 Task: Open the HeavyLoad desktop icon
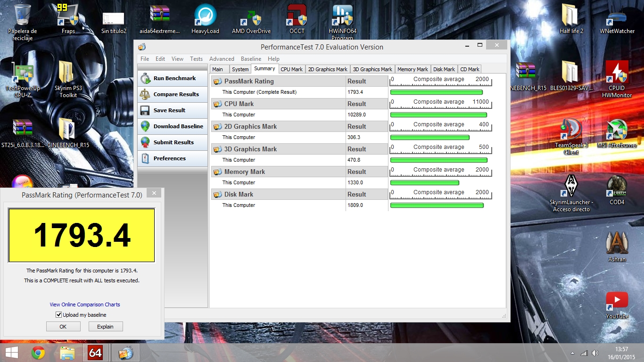point(206,19)
